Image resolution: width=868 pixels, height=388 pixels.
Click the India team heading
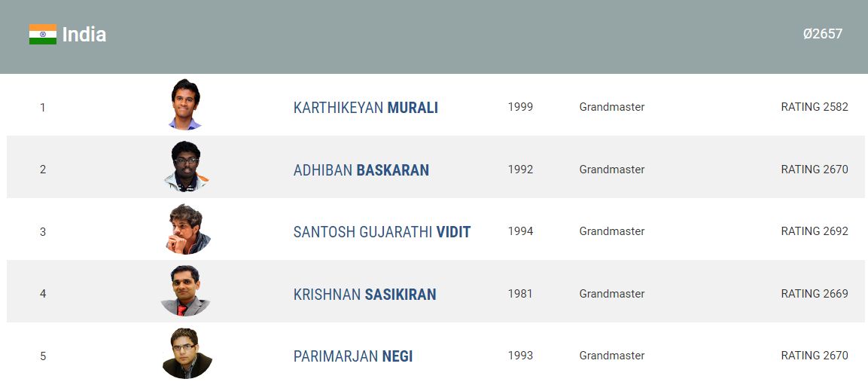point(84,35)
